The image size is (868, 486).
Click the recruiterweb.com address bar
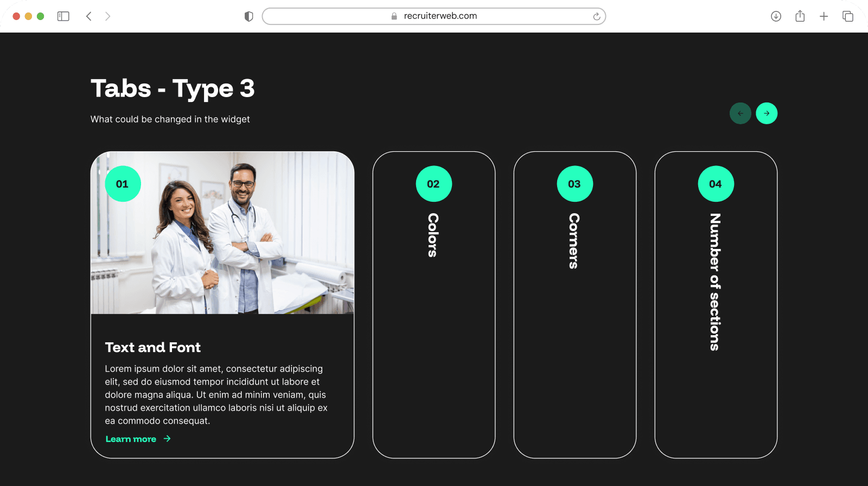click(434, 16)
